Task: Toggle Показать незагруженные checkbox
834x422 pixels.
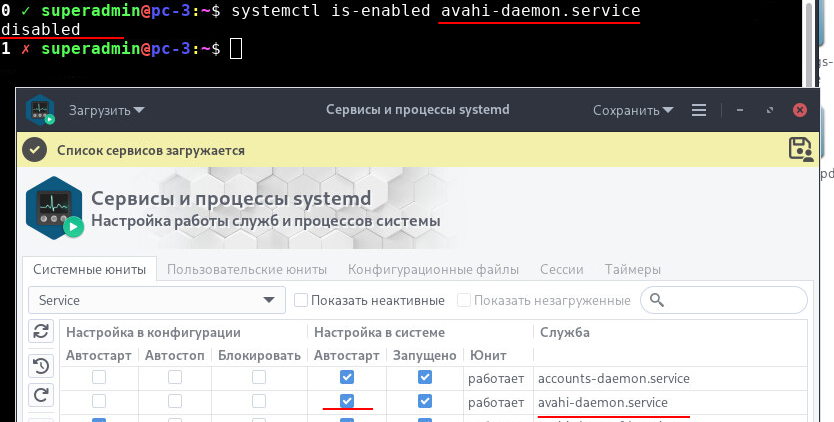Action: [464, 300]
